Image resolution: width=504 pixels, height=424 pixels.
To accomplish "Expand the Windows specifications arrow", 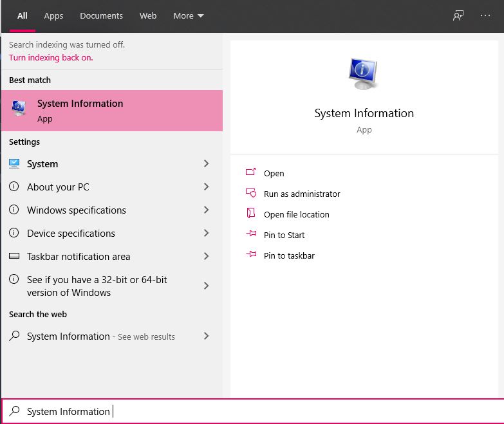I will (207, 210).
